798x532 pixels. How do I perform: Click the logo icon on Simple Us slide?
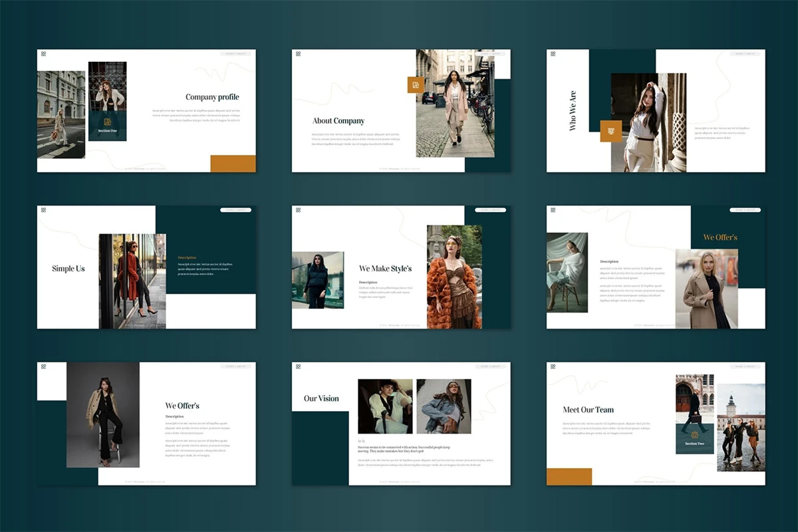43,210
